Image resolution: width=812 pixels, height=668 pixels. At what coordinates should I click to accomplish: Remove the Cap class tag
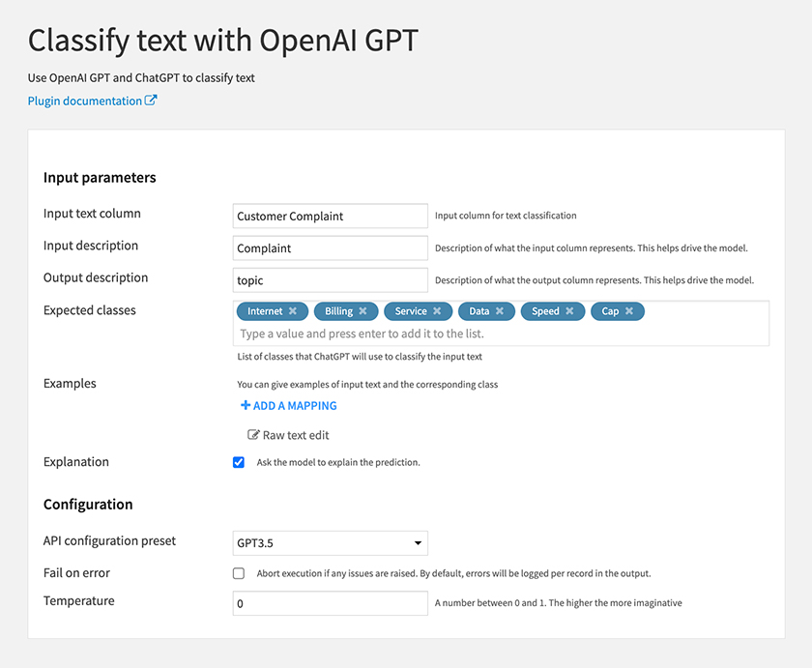tap(629, 311)
